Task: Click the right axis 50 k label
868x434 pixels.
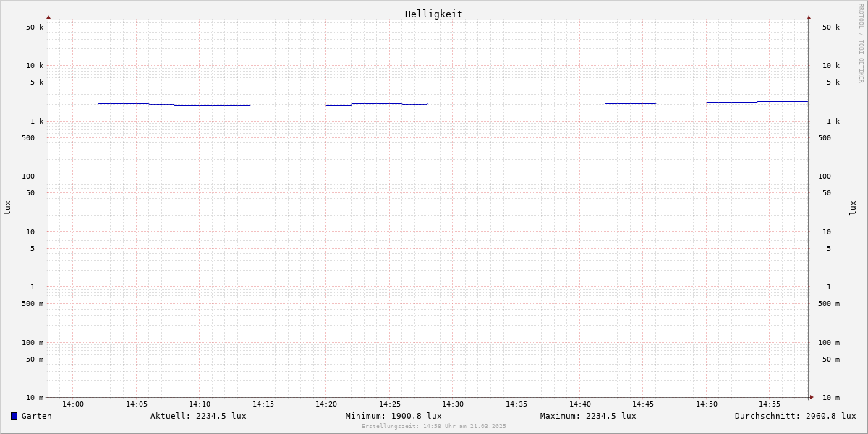Action: click(x=831, y=27)
